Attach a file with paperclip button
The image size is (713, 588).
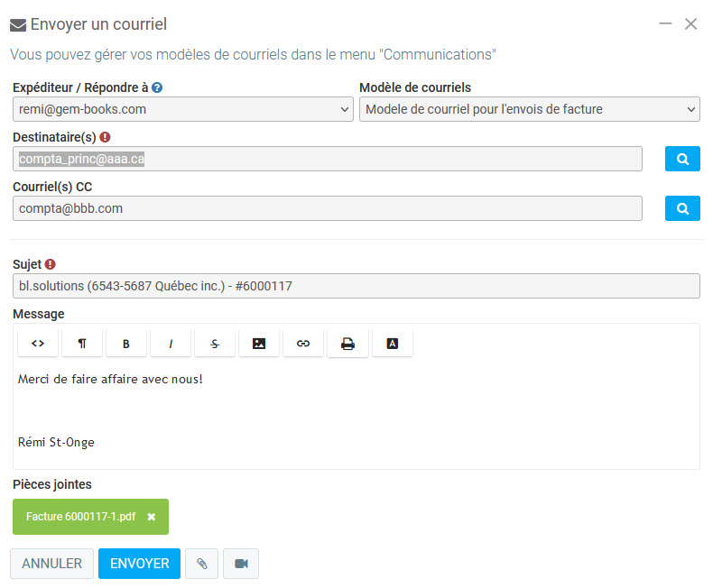[x=202, y=564]
